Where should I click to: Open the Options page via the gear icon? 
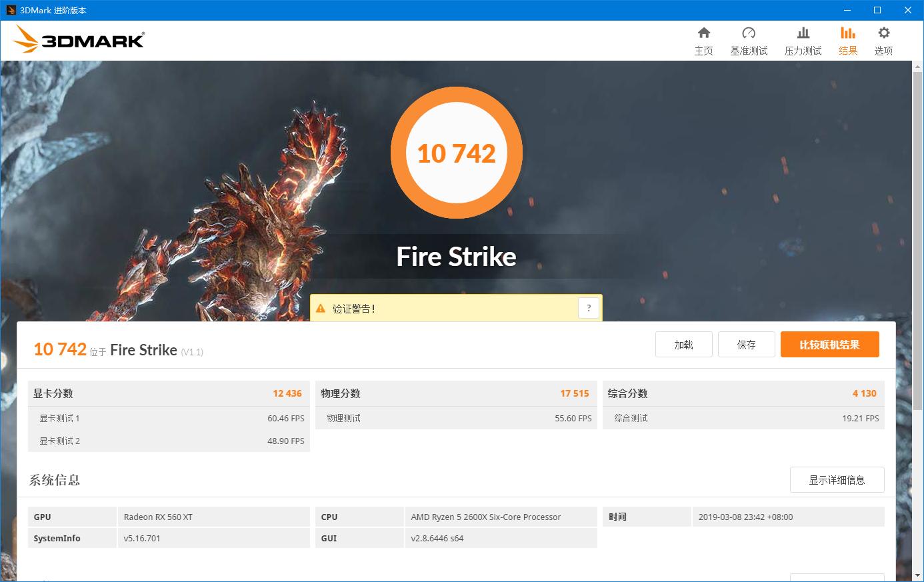pyautogui.click(x=883, y=40)
